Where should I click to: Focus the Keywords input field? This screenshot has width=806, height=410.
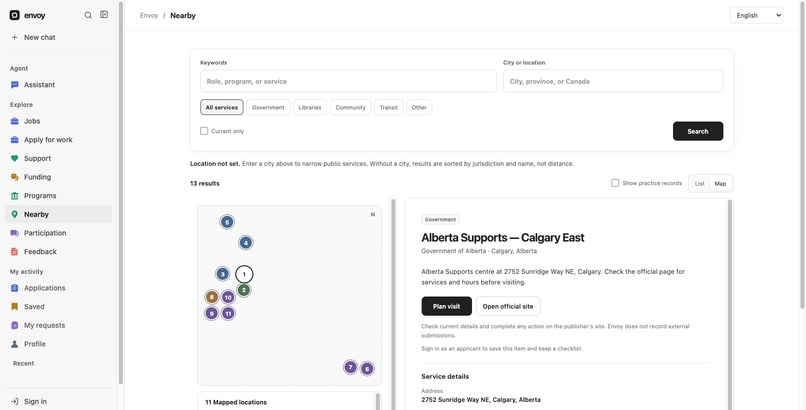(349, 81)
